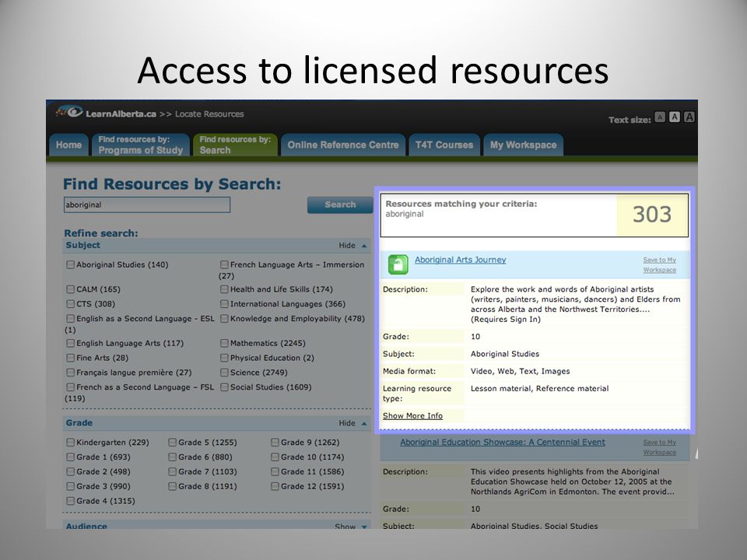Open Aboriginal Education Showcase: A Centennial Event
747x560 pixels.
503,443
